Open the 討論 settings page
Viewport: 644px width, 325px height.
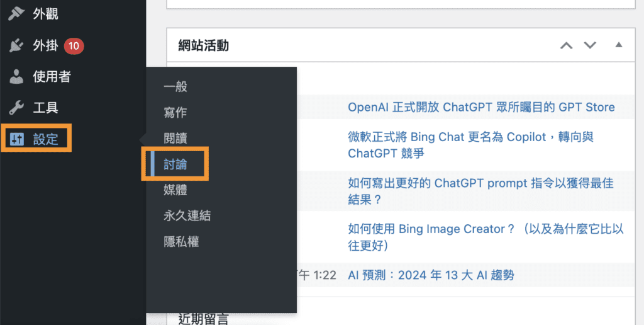[x=175, y=164]
